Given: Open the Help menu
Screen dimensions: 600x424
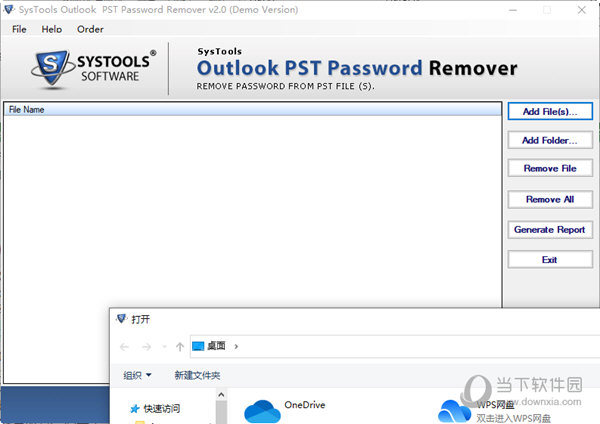Looking at the screenshot, I should click(x=52, y=29).
